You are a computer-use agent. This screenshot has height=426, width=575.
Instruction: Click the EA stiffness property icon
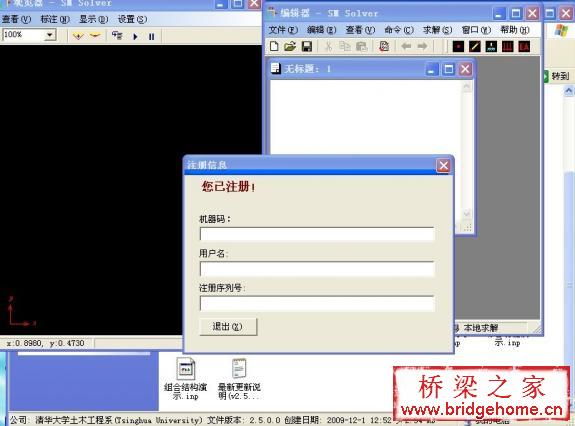[x=524, y=46]
